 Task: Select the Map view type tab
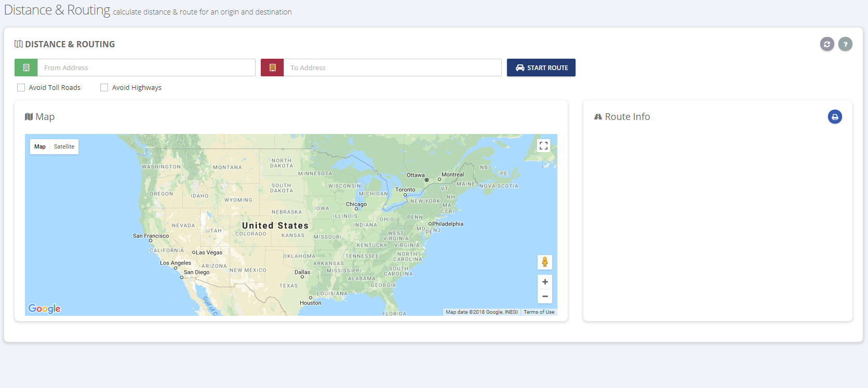40,146
